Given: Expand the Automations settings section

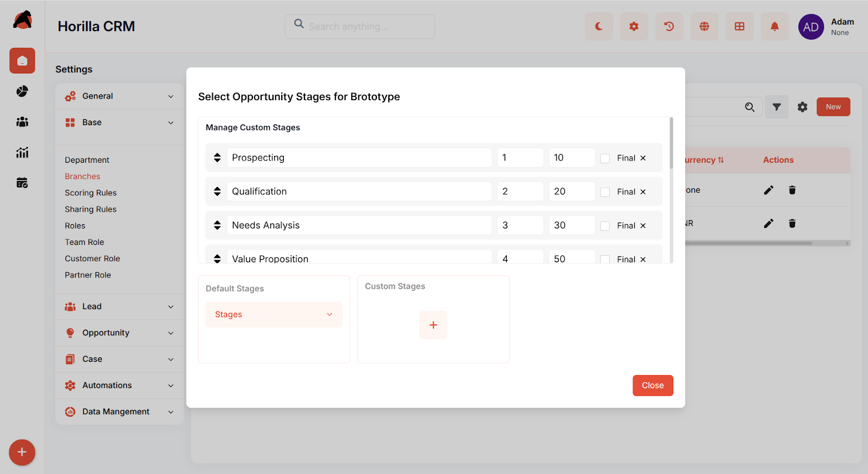Looking at the screenshot, I should coord(120,385).
